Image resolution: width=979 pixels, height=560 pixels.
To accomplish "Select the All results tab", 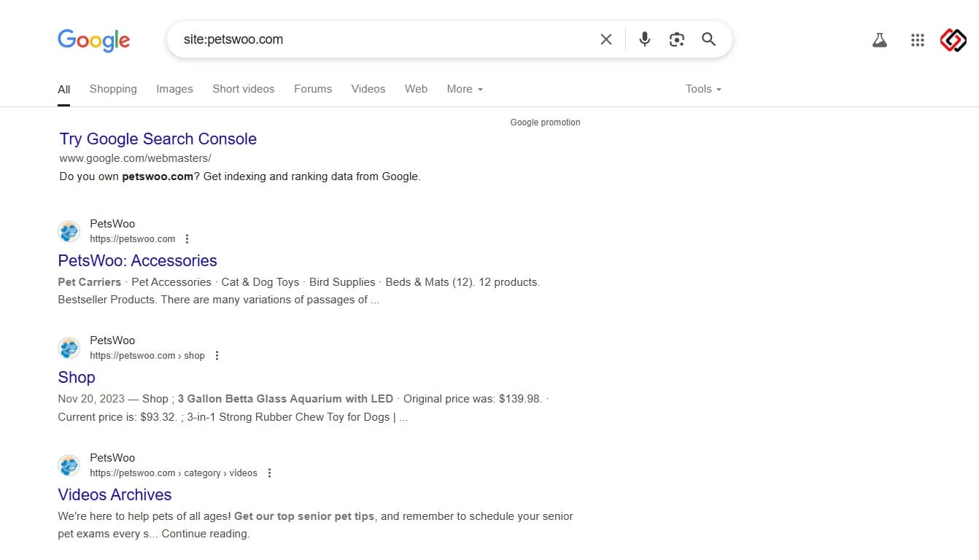I will (x=64, y=89).
